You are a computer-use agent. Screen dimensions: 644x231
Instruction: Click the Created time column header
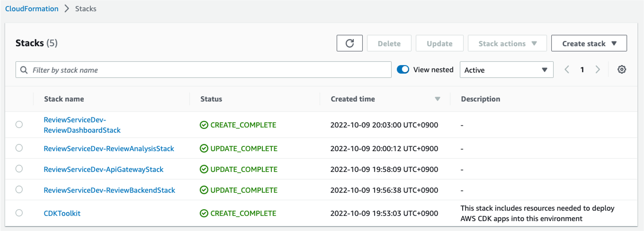(353, 99)
